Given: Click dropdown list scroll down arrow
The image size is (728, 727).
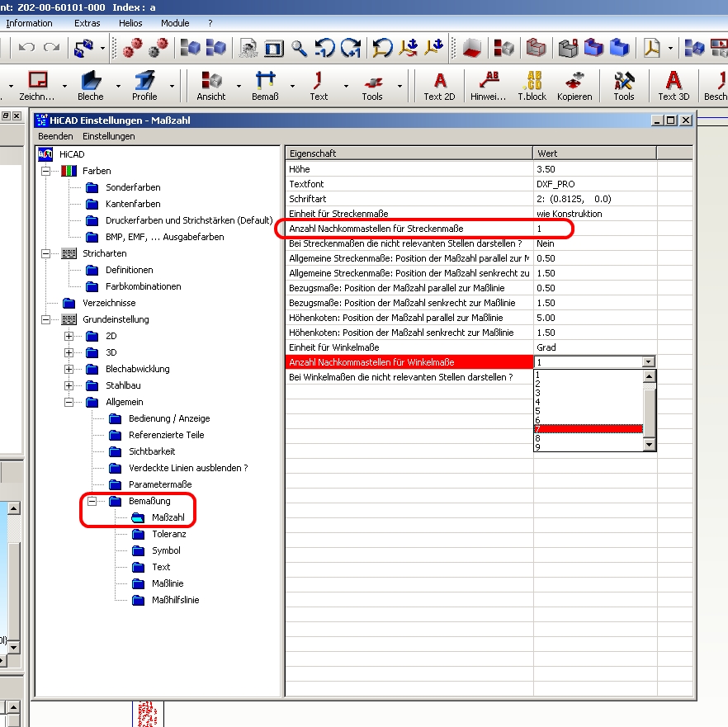Looking at the screenshot, I should (650, 445).
